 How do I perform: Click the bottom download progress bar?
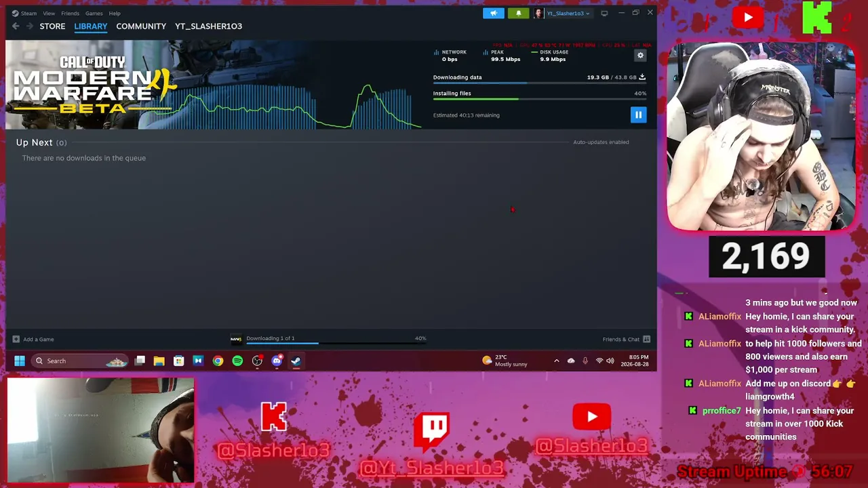click(336, 344)
